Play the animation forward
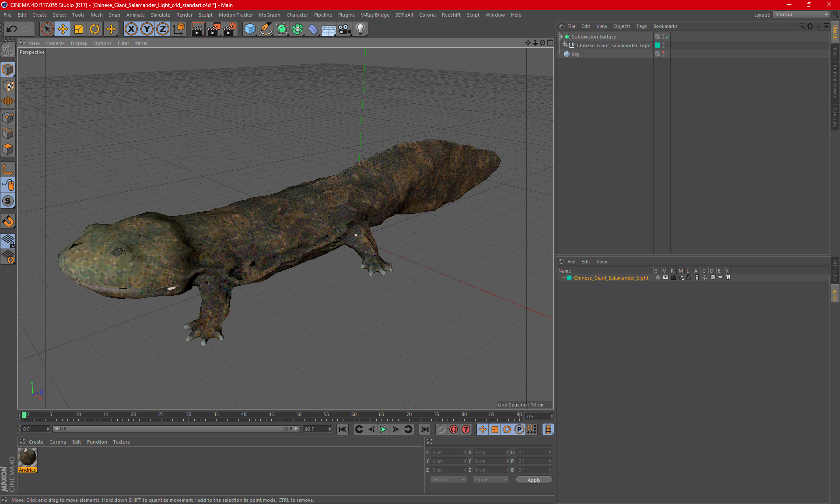Viewport: 840px width, 504px height. 383,429
